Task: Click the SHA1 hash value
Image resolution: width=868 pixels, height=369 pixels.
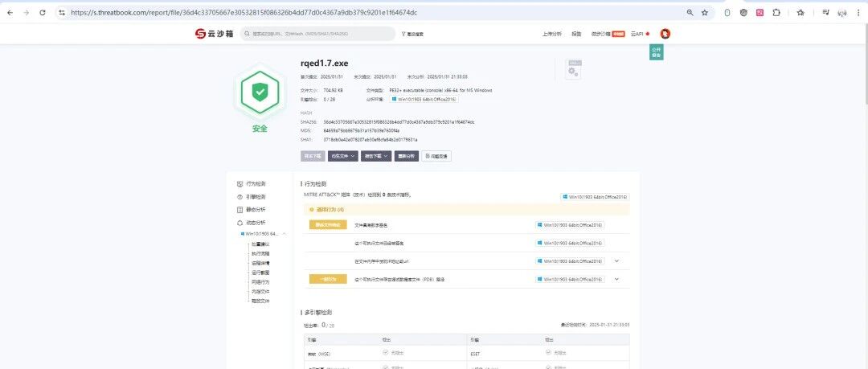Action: 371,140
